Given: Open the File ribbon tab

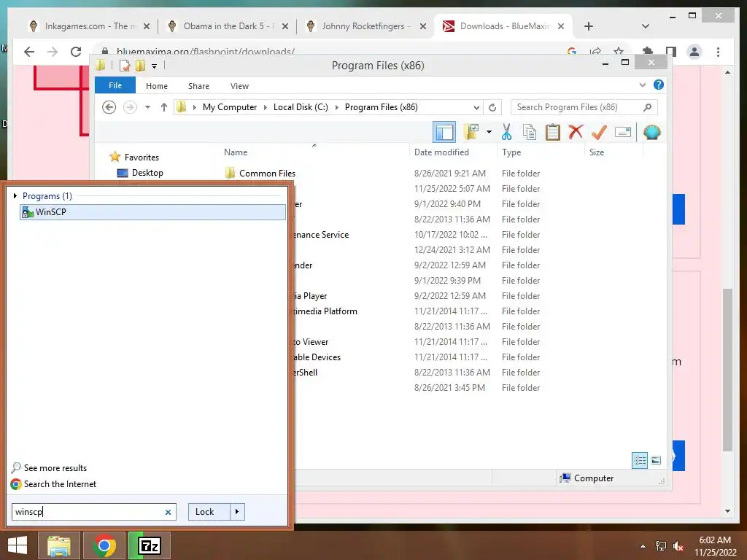Looking at the screenshot, I should click(115, 86).
